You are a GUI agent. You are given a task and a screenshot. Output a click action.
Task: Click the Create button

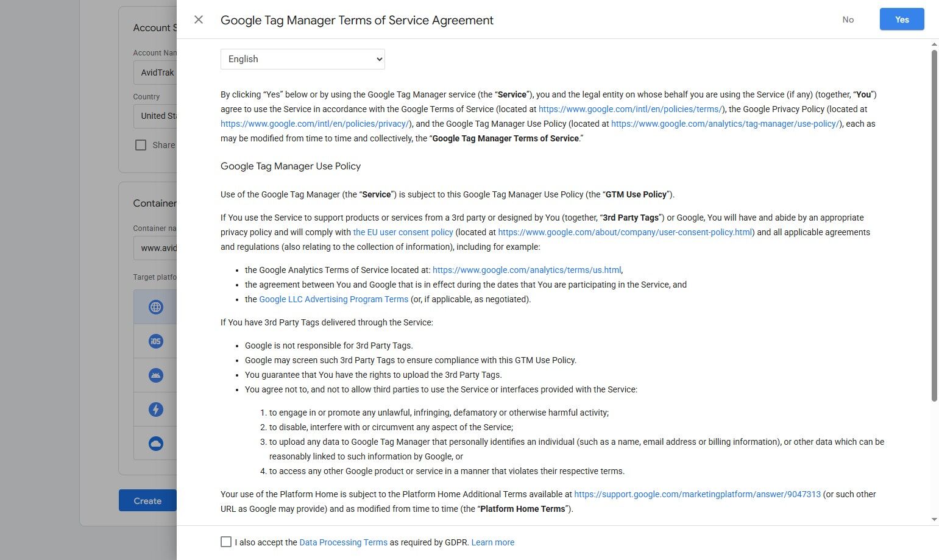[147, 500]
